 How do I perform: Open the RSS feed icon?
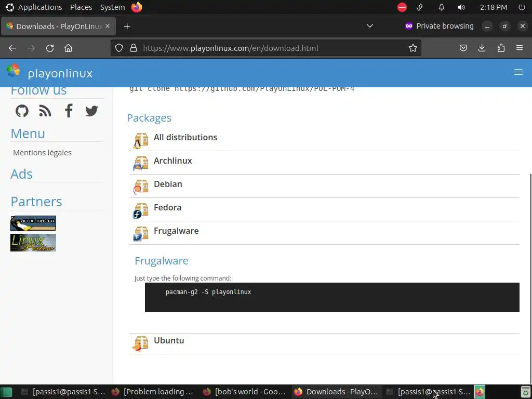pyautogui.click(x=45, y=111)
